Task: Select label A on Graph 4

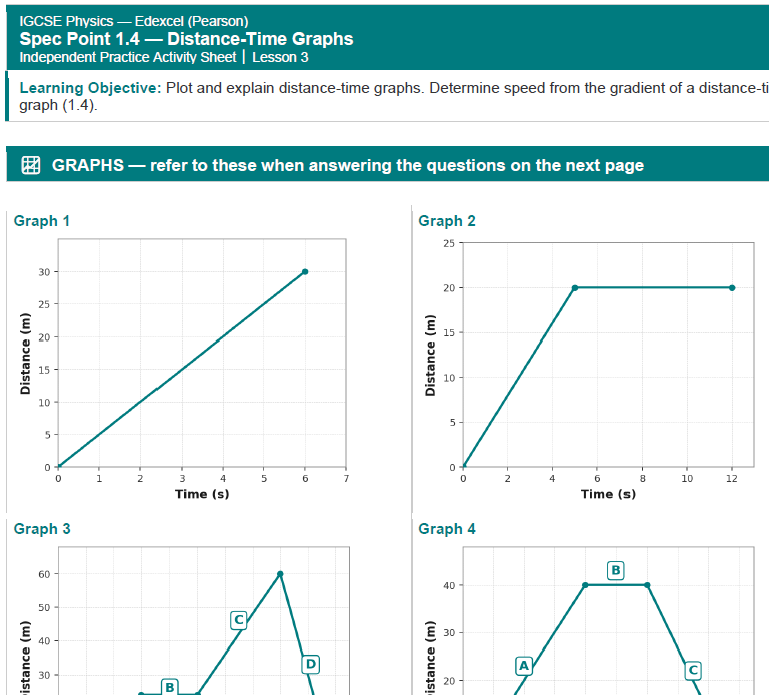Action: tap(524, 666)
